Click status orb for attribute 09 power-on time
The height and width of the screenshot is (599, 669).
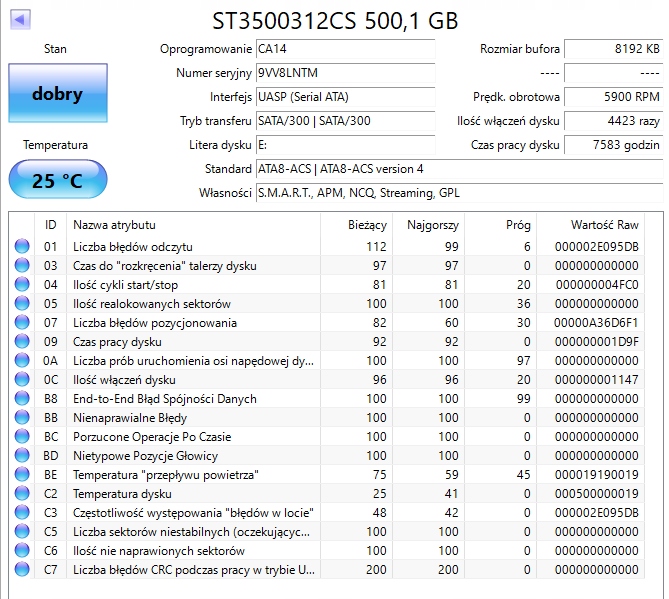click(22, 342)
